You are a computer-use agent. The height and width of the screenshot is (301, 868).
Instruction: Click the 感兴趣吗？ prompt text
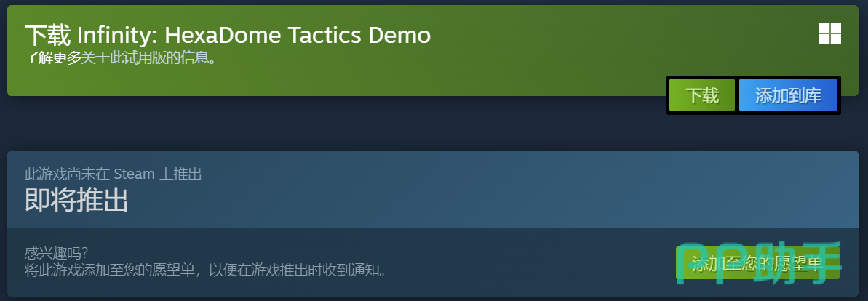pos(57,254)
